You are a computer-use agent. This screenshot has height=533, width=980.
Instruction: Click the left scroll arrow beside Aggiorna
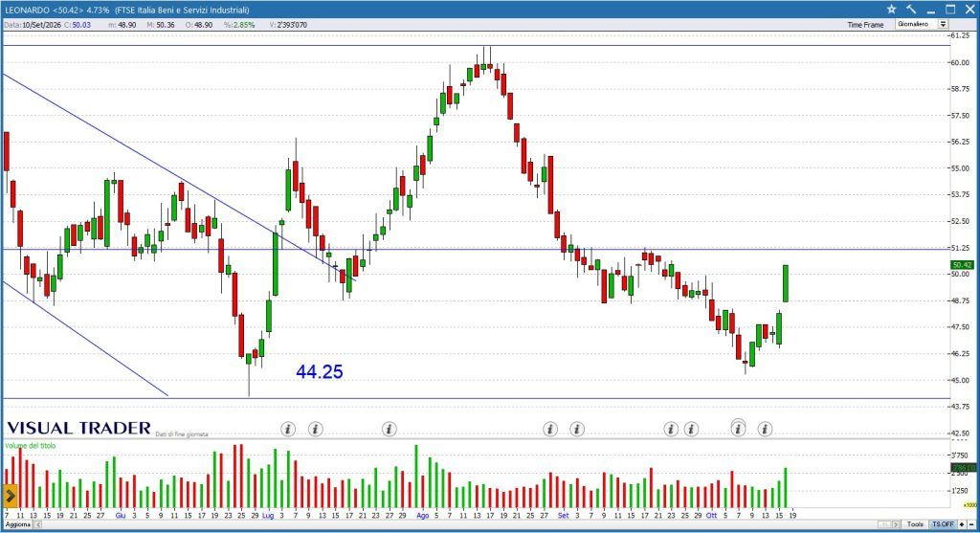37,524
